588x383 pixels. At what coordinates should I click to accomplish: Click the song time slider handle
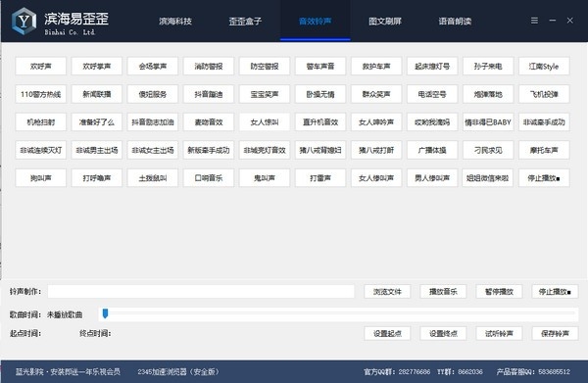[106, 313]
